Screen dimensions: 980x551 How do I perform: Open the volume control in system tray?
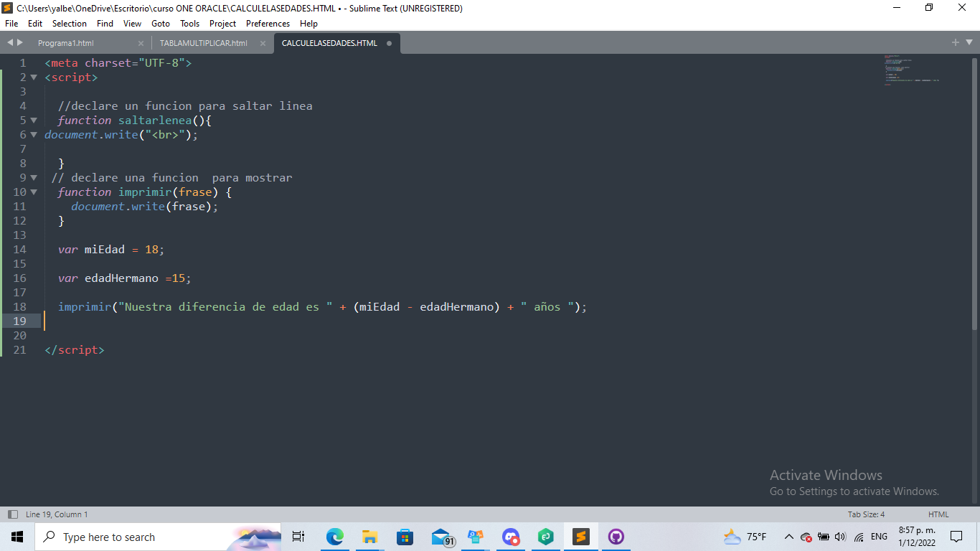pyautogui.click(x=840, y=537)
